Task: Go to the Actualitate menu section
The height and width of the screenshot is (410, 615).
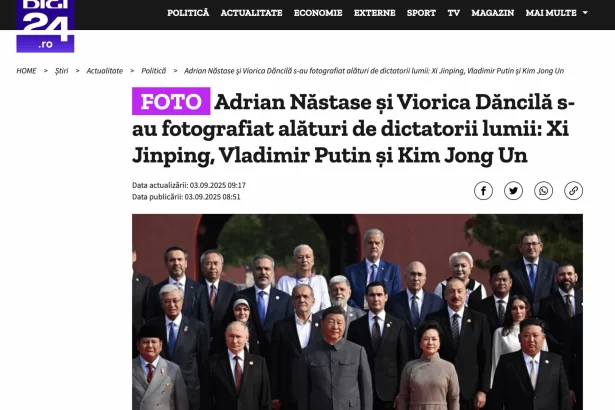Action: coord(251,13)
